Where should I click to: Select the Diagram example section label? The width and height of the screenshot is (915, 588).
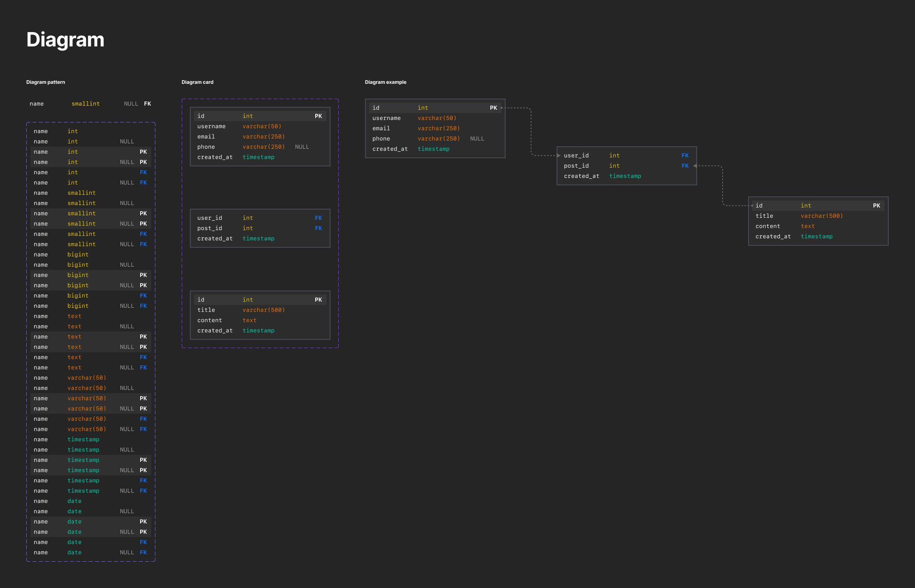coord(385,82)
